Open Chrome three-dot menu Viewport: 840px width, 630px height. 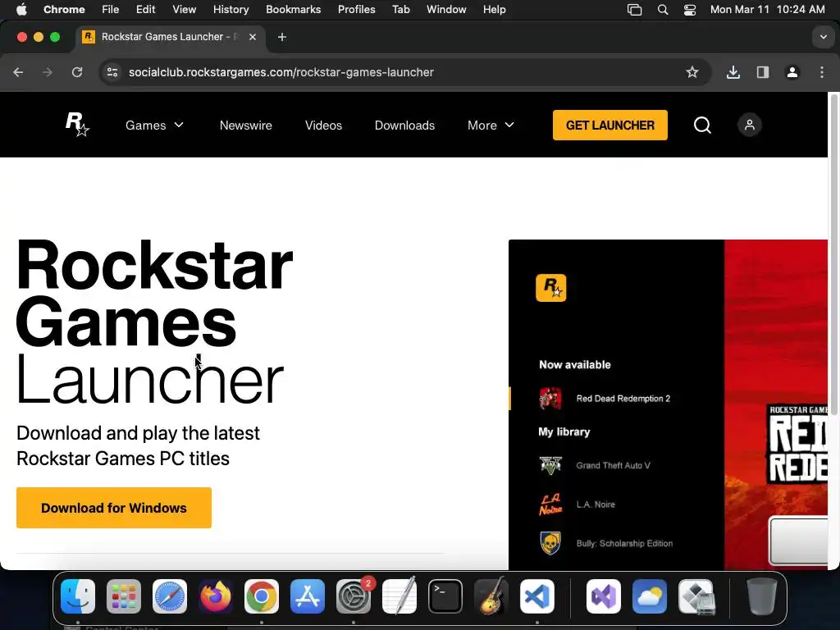[x=822, y=72]
